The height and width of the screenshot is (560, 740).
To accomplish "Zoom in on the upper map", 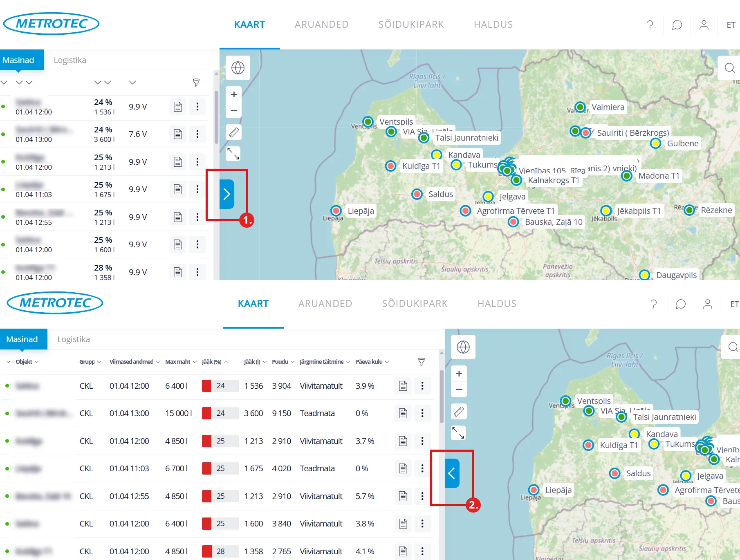I will (234, 94).
